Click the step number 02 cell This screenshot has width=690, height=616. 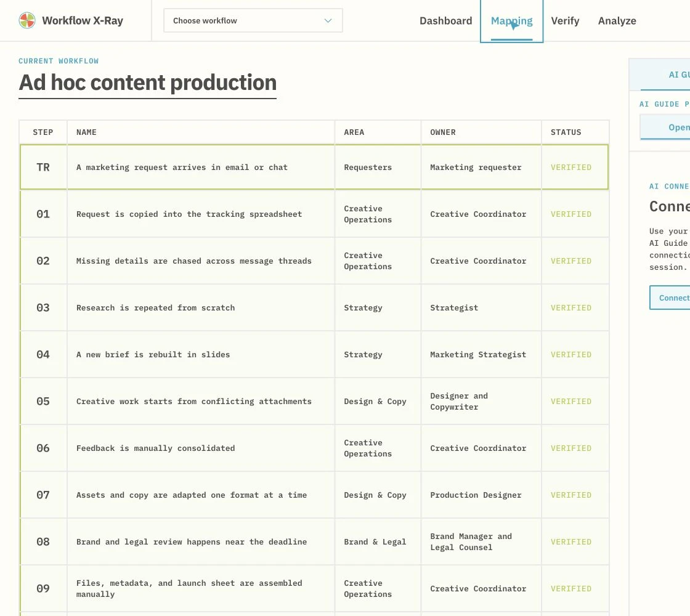click(43, 261)
